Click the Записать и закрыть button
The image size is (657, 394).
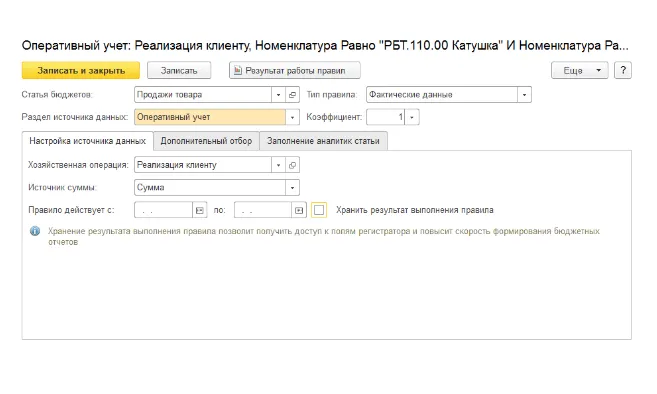[x=81, y=70]
